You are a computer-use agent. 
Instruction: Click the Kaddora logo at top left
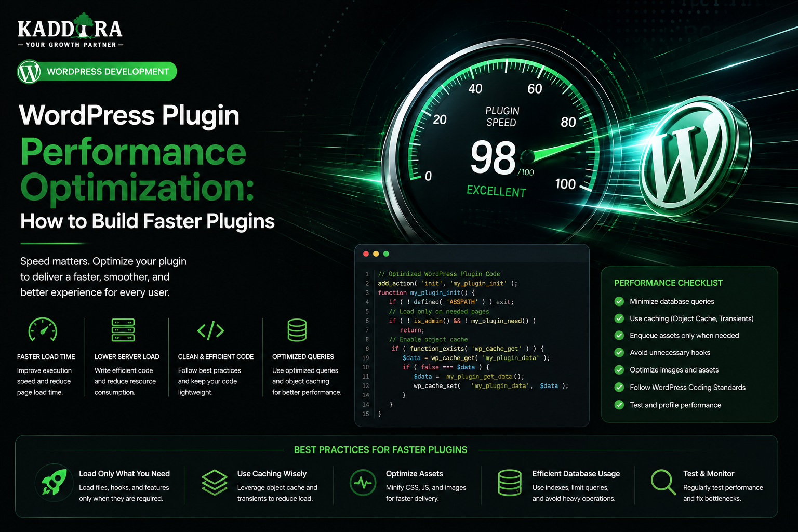[x=71, y=30]
